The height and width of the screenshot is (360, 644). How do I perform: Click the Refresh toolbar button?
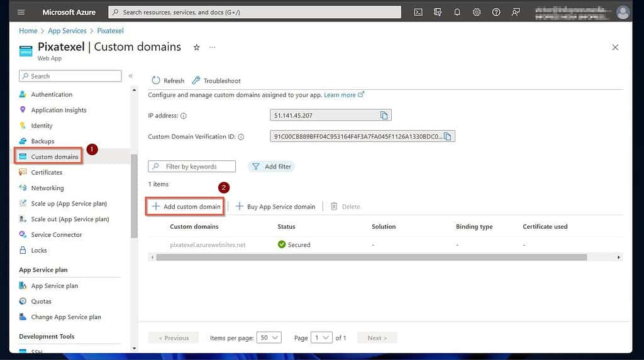point(168,80)
